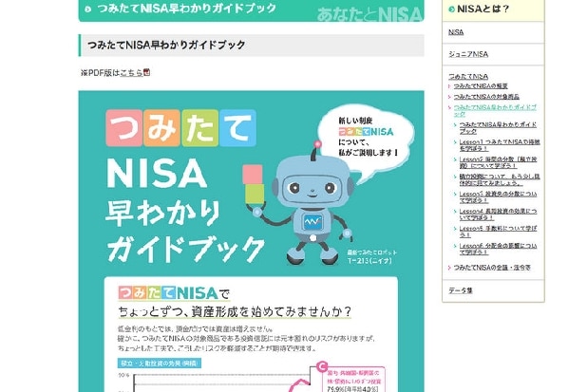Click pink arrow beside つみたてNISAの金額・法令等
587x392 pixels.
point(449,268)
